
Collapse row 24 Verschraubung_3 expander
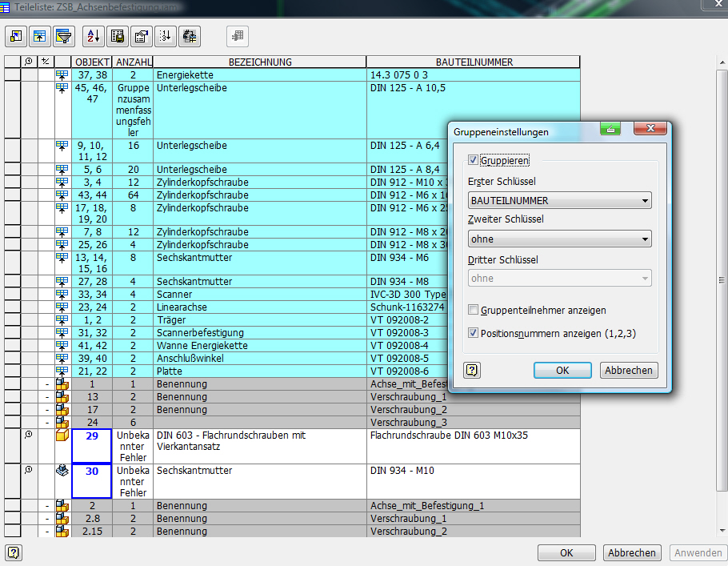tap(47, 423)
